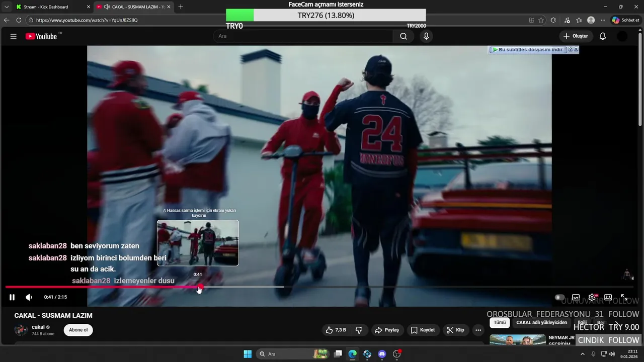The height and width of the screenshot is (362, 644).
Task: Open the cakal channel avatar
Action: 21,330
